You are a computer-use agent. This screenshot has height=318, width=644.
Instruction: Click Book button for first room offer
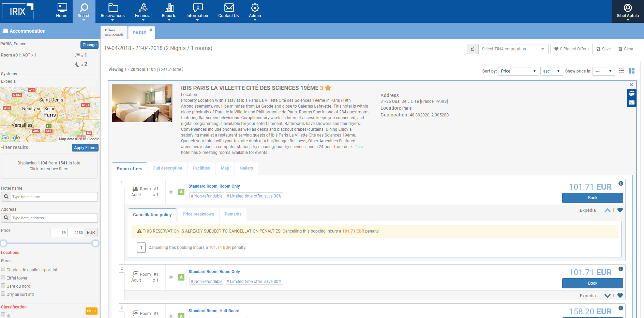592,198
